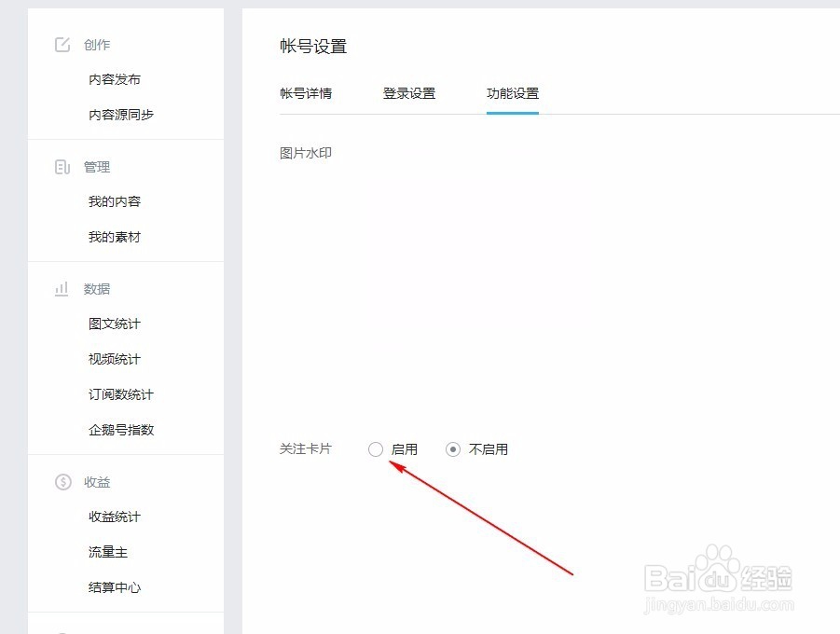Open 内容发布 in the sidebar

pos(114,79)
